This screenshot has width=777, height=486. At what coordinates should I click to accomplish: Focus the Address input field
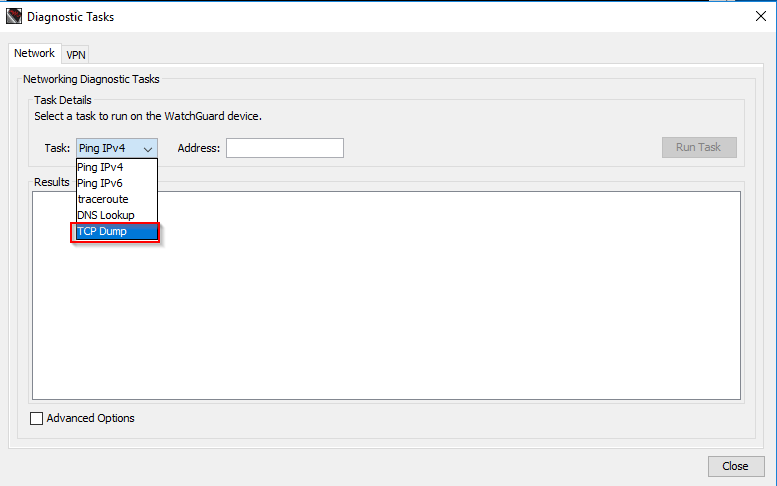[x=285, y=148]
